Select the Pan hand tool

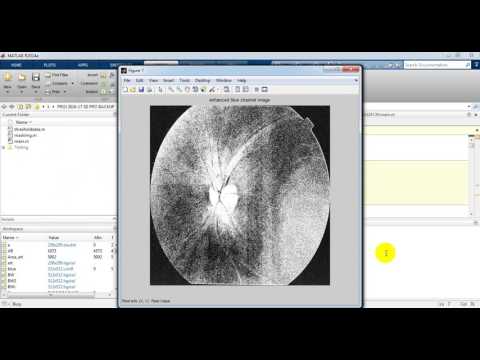(187, 89)
